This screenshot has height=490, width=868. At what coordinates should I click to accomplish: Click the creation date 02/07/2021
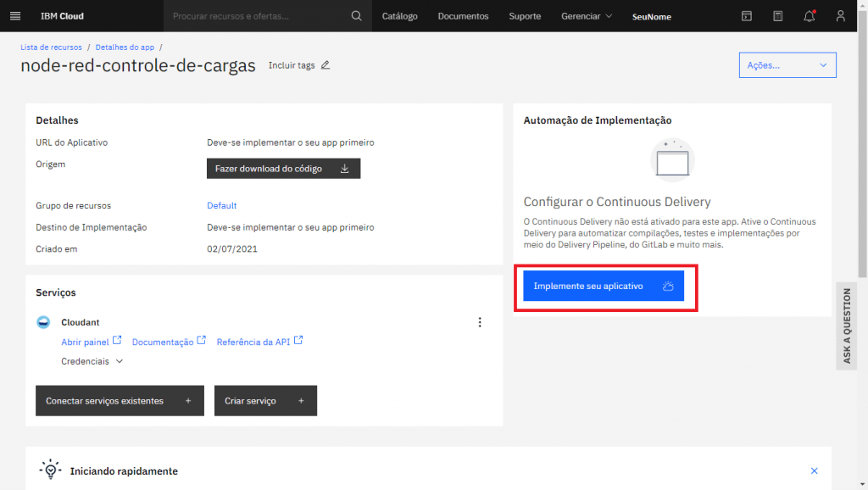point(232,249)
